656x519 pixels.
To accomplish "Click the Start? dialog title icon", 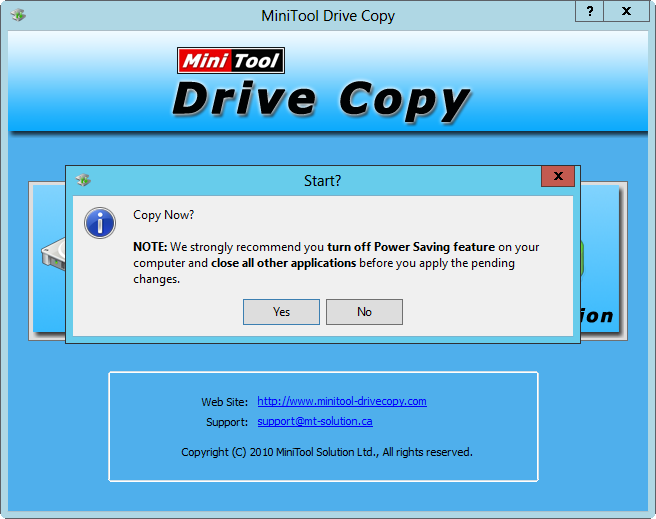I will 83,180.
